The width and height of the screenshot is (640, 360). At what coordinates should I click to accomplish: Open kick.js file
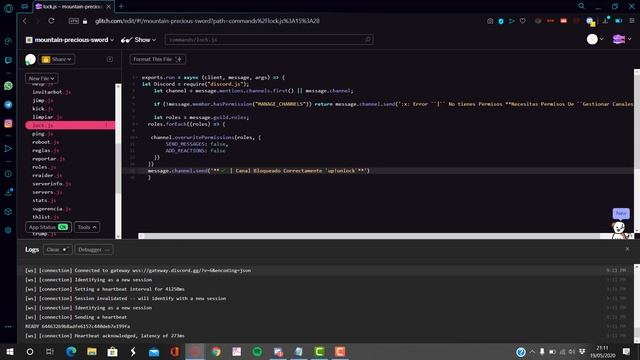pos(43,109)
